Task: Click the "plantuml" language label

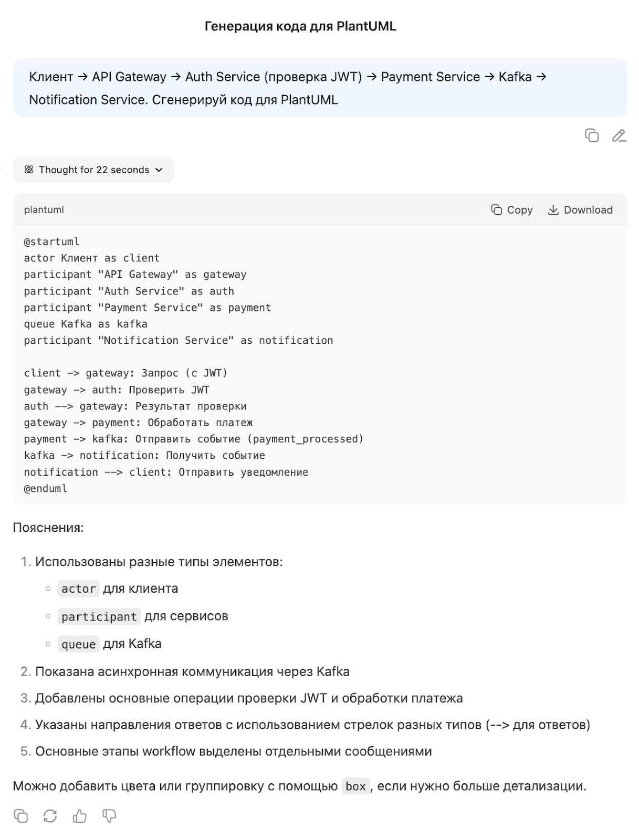Action: click(44, 210)
